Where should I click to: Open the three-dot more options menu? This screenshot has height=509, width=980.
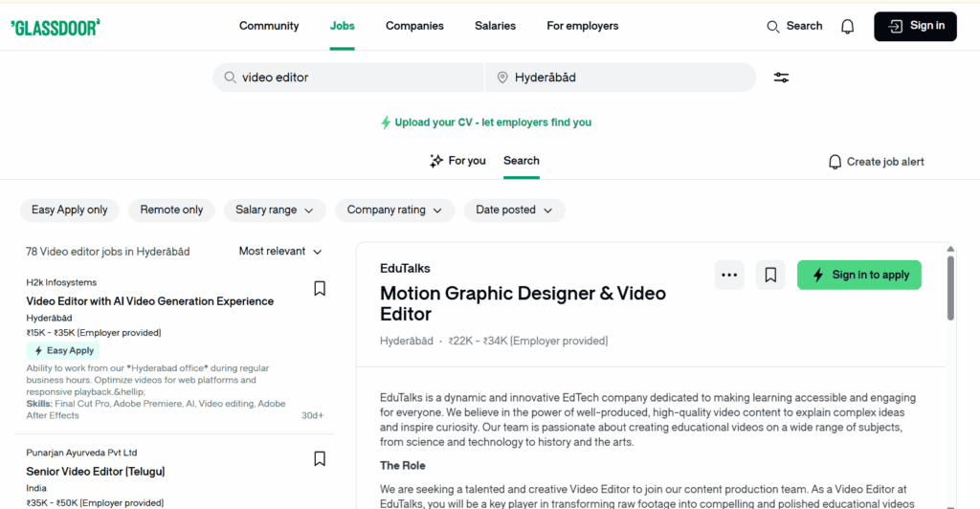[729, 275]
